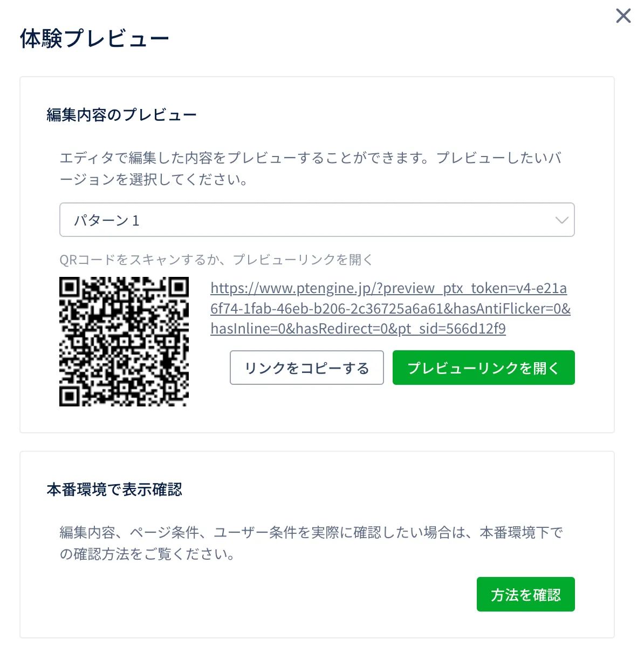The width and height of the screenshot is (644, 652).
Task: Click the QRコードをスキャンするか hint text
Action: click(x=216, y=260)
